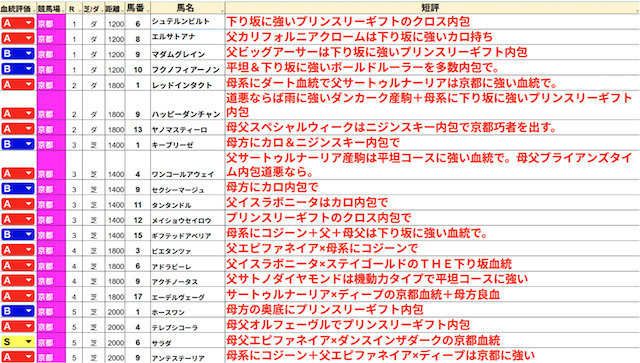Expand rating dropdown for フクノフィアーノン row
Image resolution: width=640 pixels, height=363 pixels.
click(x=28, y=69)
